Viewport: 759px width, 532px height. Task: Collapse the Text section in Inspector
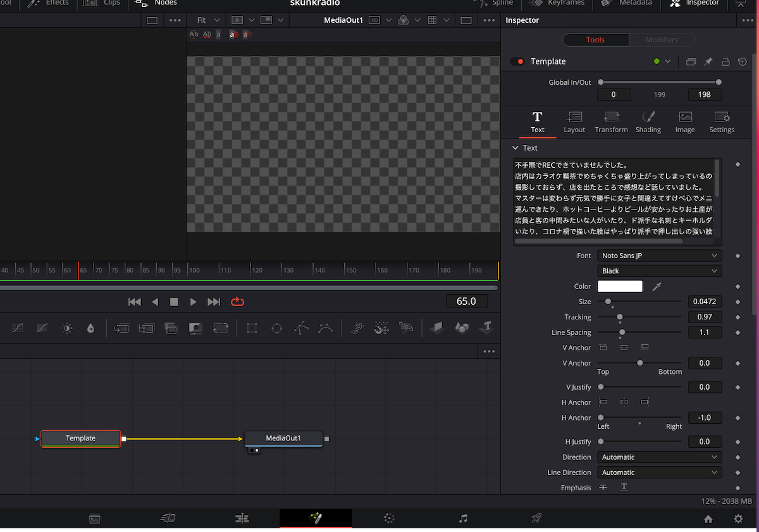tap(515, 148)
